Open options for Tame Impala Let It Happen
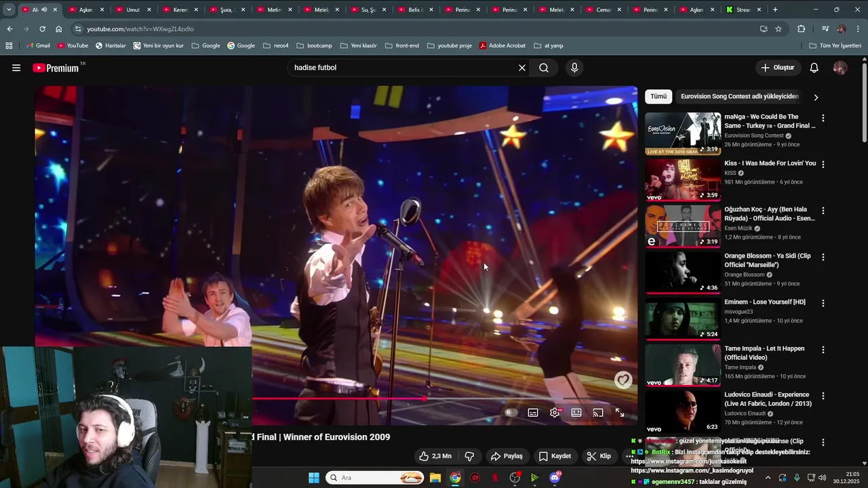The height and width of the screenshot is (488, 868). pyautogui.click(x=823, y=350)
